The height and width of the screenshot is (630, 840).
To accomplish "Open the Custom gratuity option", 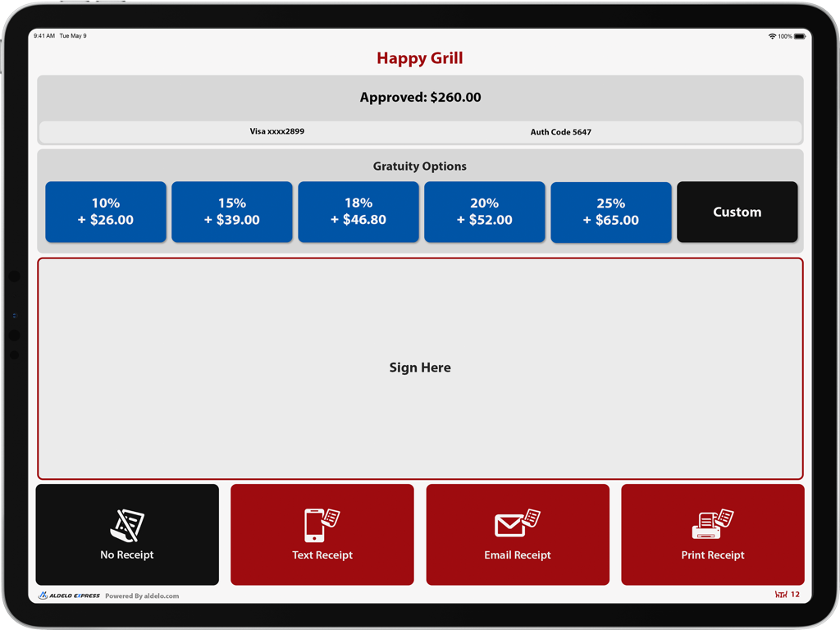I will (x=737, y=212).
